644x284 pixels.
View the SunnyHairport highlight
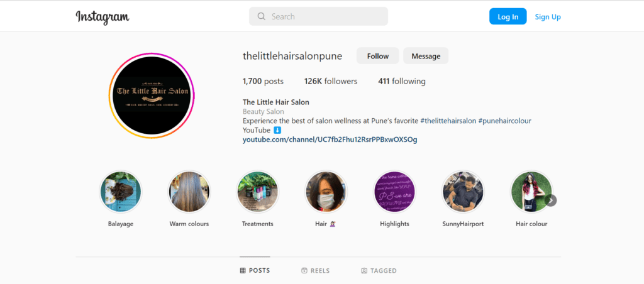point(463,192)
